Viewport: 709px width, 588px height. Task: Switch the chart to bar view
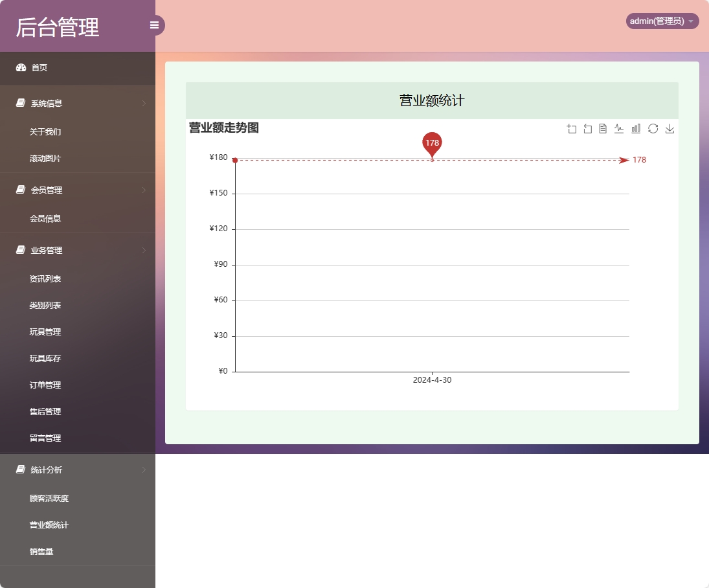coord(636,128)
